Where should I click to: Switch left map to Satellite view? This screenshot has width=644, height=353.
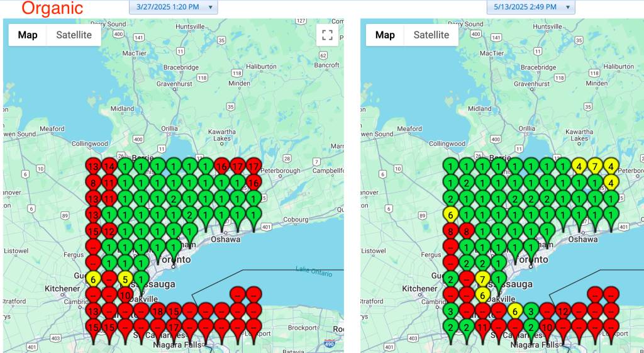[x=74, y=35]
